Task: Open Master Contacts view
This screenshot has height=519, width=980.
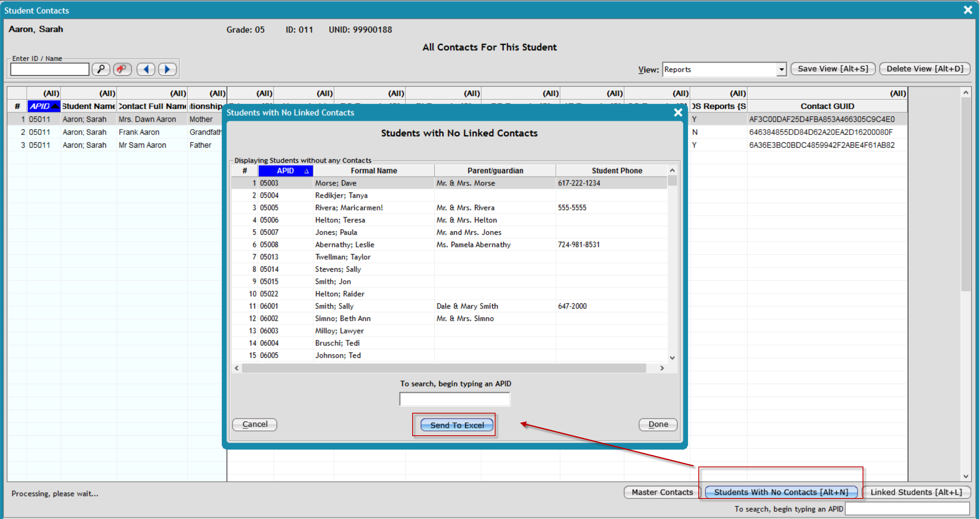Action: click(662, 492)
